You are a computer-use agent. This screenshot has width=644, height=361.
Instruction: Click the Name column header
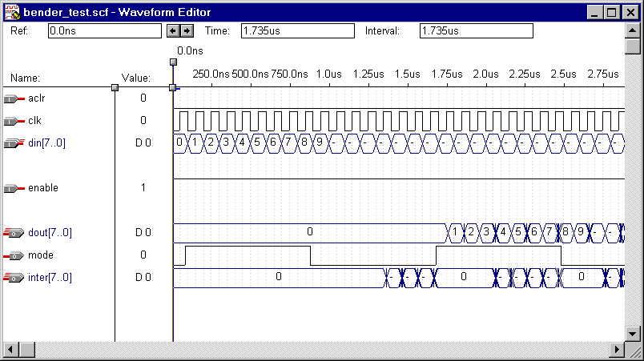[x=25, y=78]
